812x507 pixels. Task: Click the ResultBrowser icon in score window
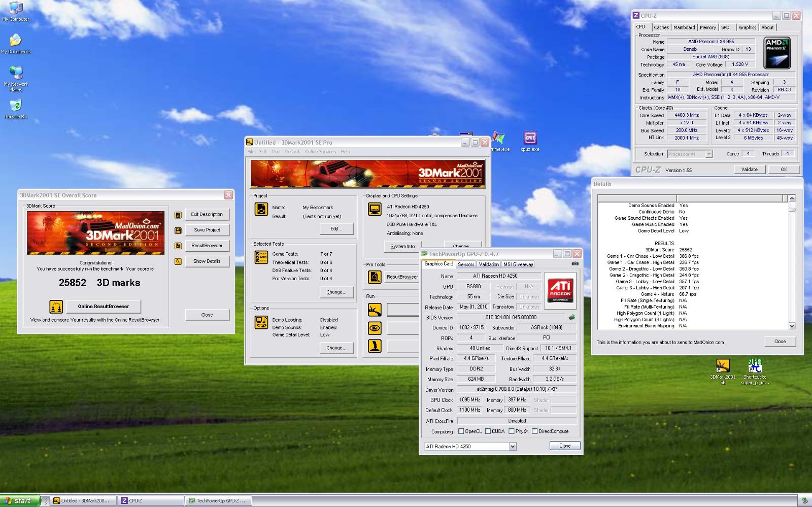pos(178,246)
